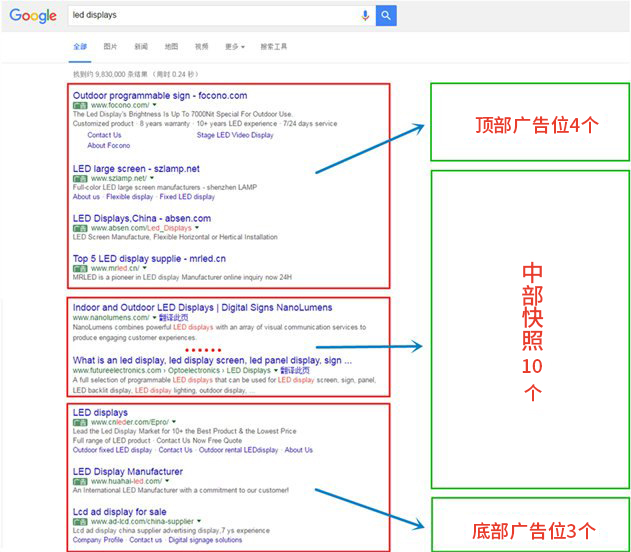The height and width of the screenshot is (552, 631).
Task: Click the search box containing 'led displays'
Action: coord(210,16)
